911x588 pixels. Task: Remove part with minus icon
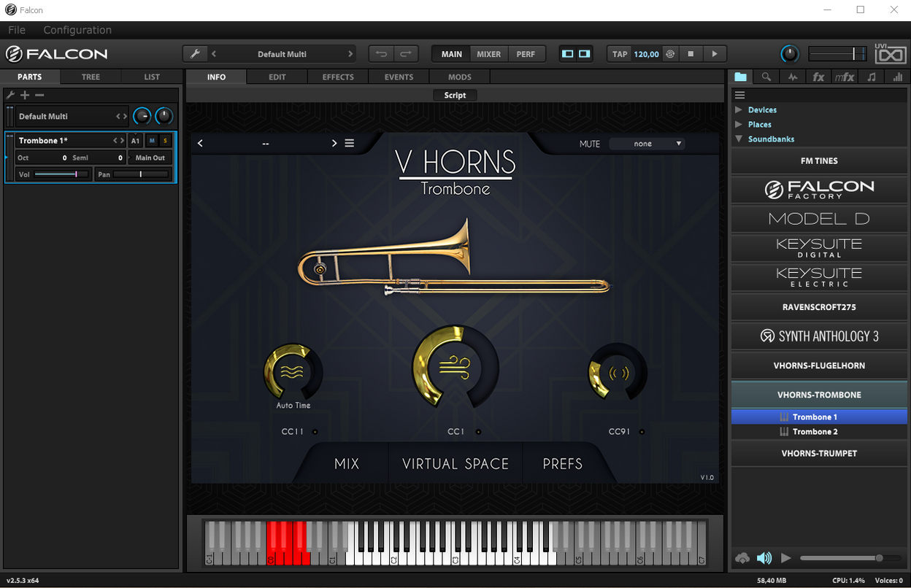39,95
